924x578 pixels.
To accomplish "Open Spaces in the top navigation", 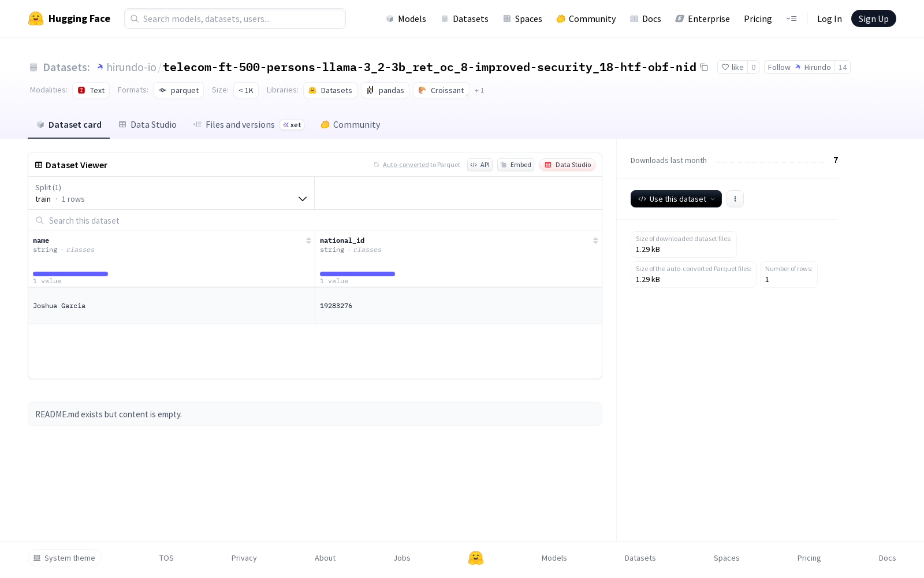I will (523, 18).
